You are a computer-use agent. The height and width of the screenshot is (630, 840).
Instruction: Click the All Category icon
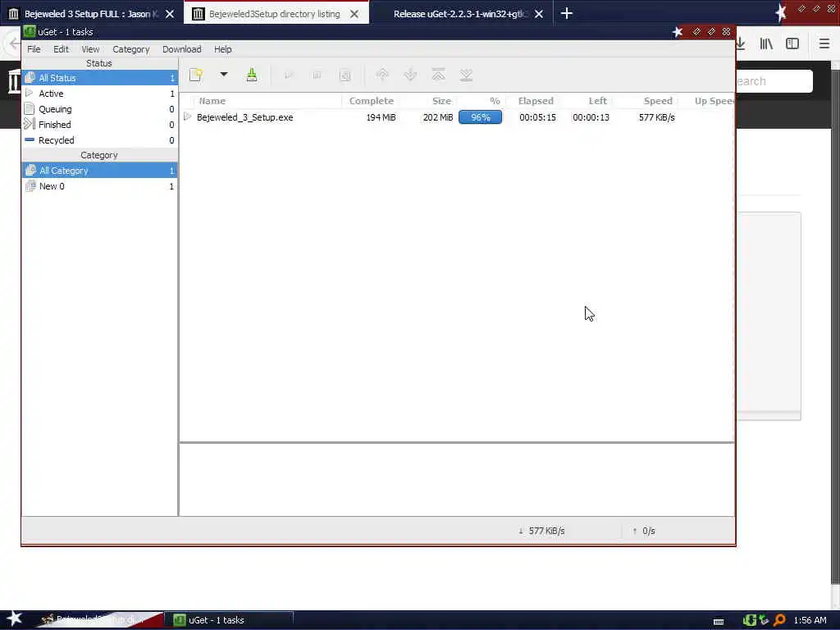[30, 171]
